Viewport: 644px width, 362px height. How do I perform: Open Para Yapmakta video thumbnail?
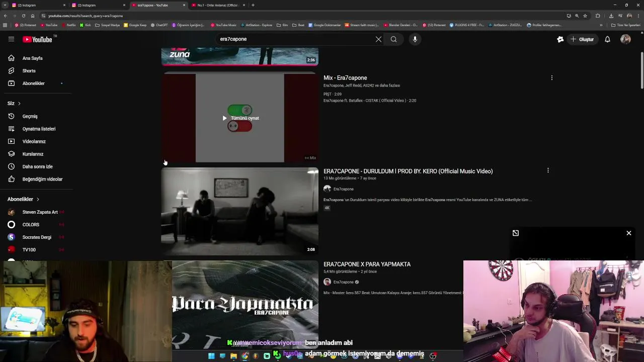click(245, 304)
